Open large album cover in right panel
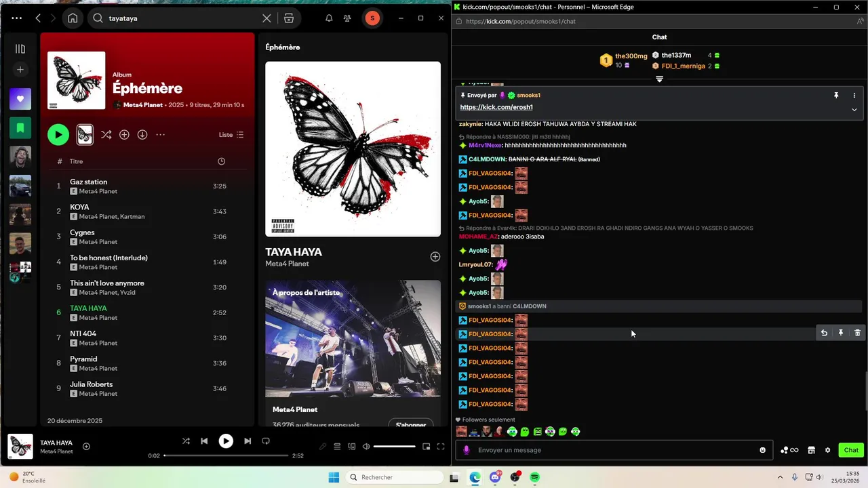Screen dimensions: 868x488 pyautogui.click(x=353, y=149)
